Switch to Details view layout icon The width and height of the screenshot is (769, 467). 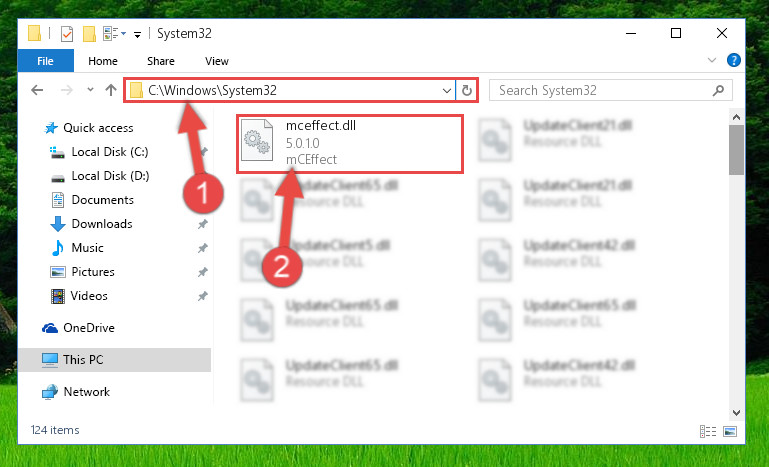(x=708, y=431)
